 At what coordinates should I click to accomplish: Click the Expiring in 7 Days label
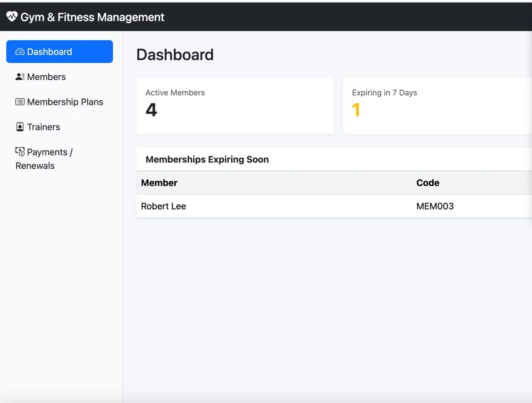pos(384,93)
